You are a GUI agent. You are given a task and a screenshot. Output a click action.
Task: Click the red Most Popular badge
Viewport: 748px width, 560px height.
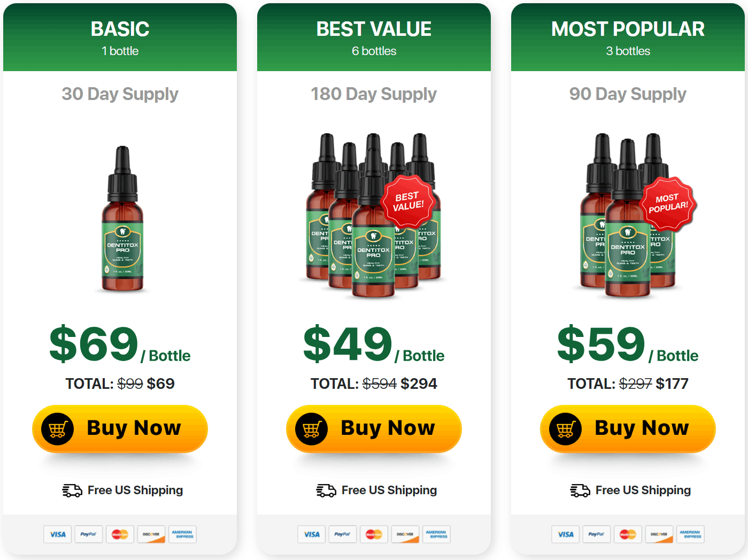click(668, 204)
